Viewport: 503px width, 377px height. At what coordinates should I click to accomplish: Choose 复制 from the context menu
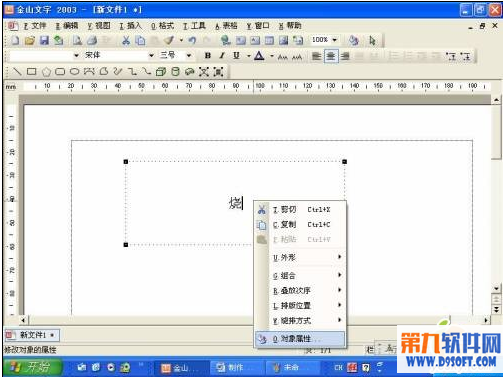[300, 224]
